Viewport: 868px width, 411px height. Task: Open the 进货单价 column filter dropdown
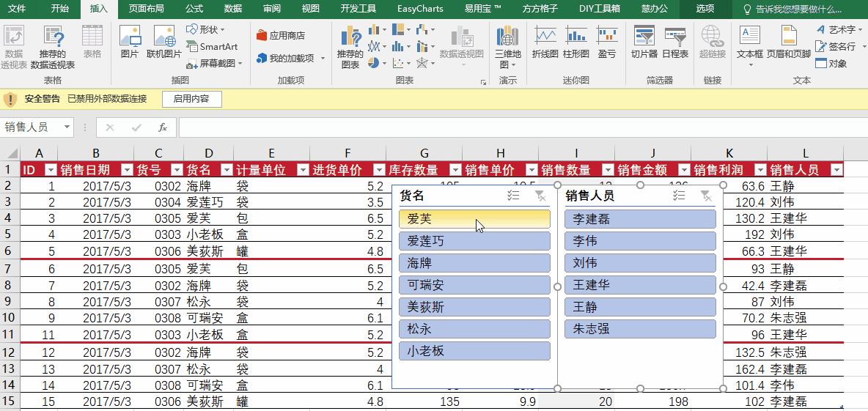coord(379,171)
